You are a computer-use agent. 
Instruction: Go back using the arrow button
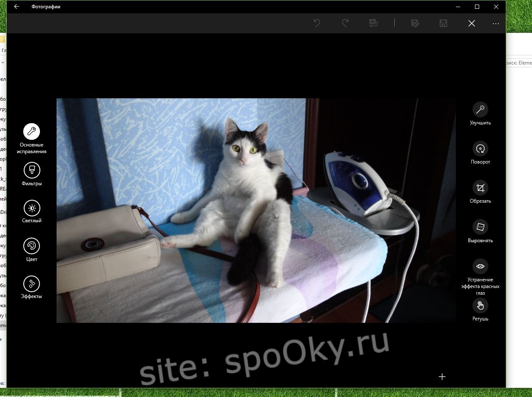point(16,7)
